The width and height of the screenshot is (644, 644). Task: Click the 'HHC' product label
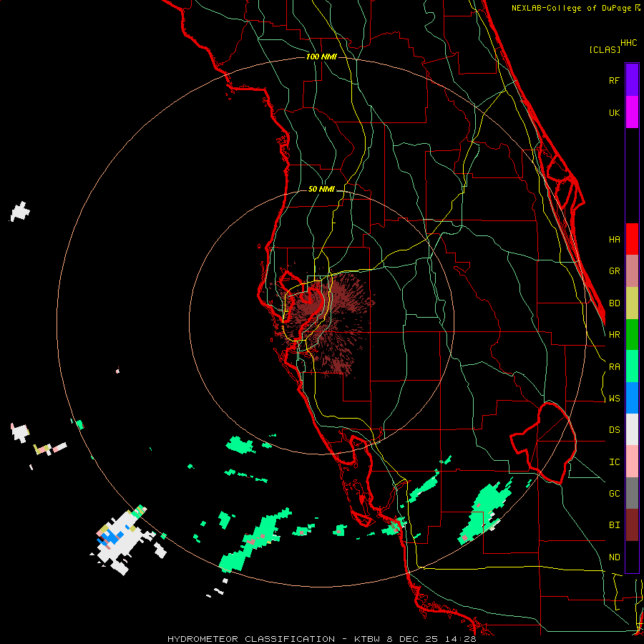coord(629,43)
